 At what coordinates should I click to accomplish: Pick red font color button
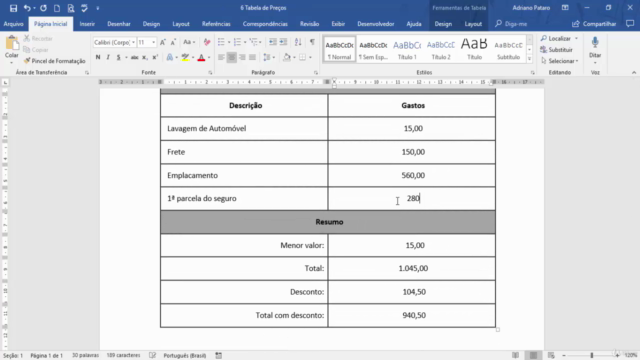click(201, 57)
